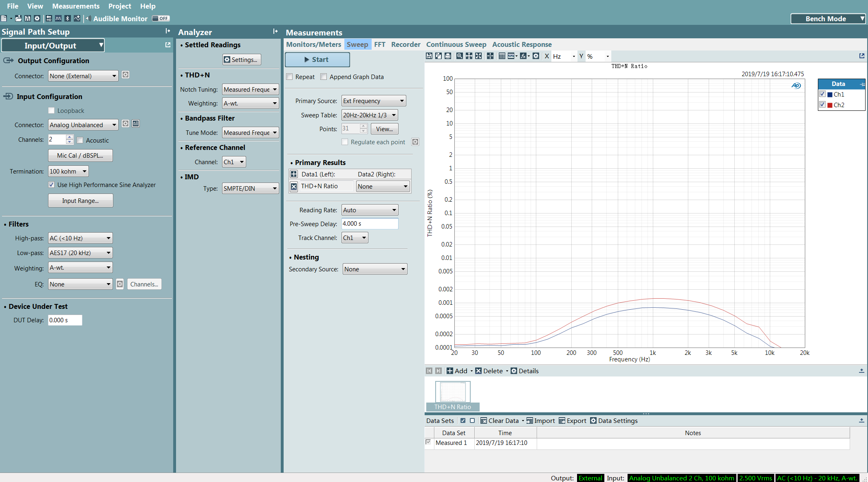The width and height of the screenshot is (868, 482).
Task: Click the Bluetooth settings icon in top toolbar
Action: pos(68,18)
